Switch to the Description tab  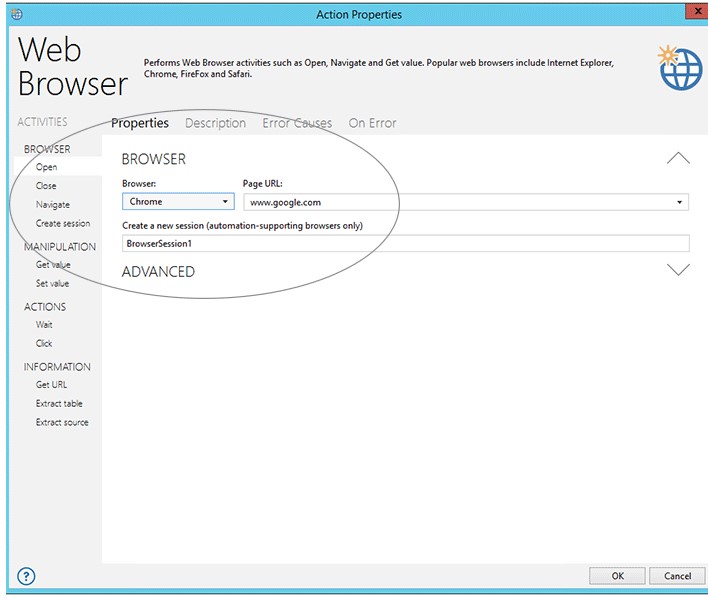click(215, 123)
